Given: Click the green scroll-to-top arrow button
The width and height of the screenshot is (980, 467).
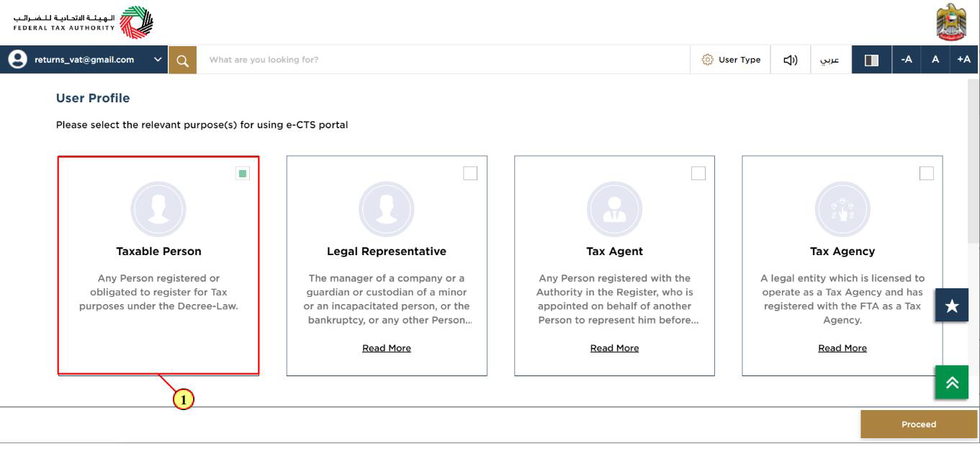Looking at the screenshot, I should [952, 383].
